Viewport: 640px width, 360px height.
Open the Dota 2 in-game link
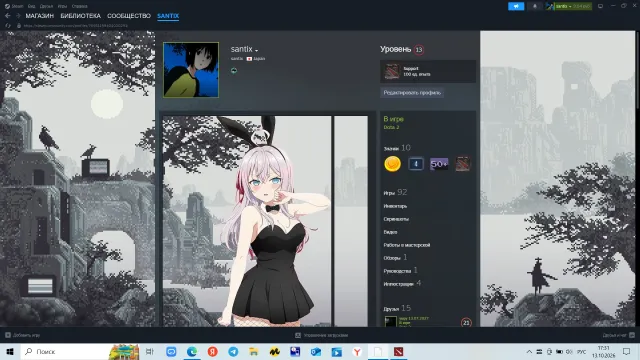[x=391, y=127]
